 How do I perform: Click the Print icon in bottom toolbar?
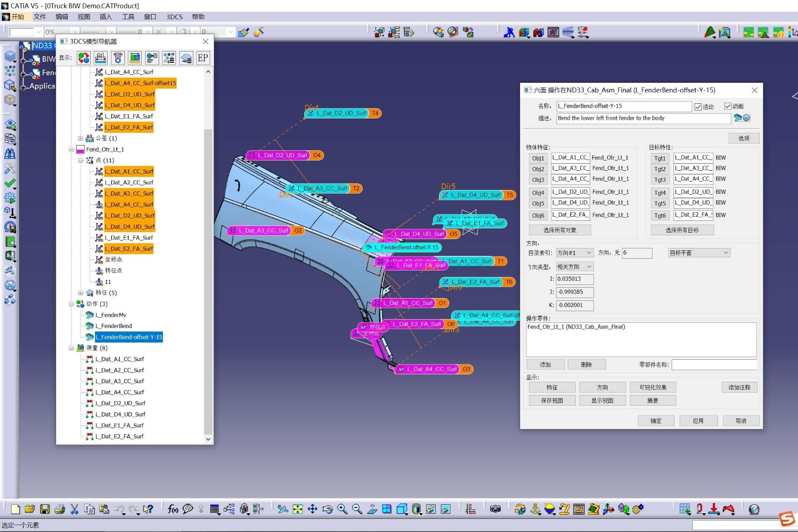pos(60,509)
